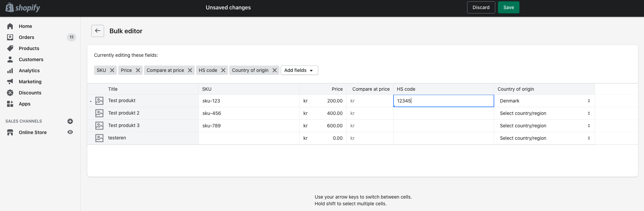644x211 pixels.
Task: Select country of origin for Test produkt 3
Action: point(544,126)
